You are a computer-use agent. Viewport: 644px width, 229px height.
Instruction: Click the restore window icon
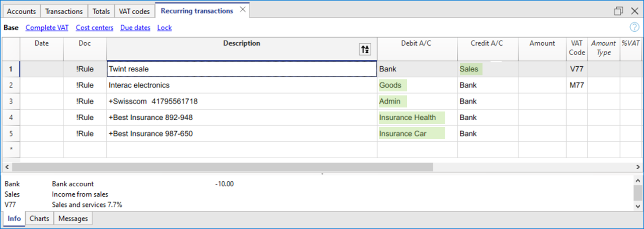pos(618,11)
